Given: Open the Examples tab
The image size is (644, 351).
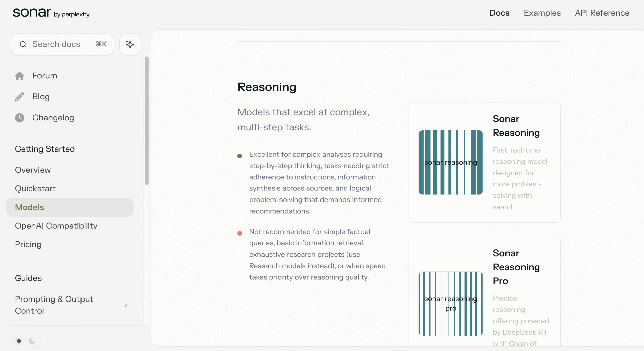Looking at the screenshot, I should [542, 13].
